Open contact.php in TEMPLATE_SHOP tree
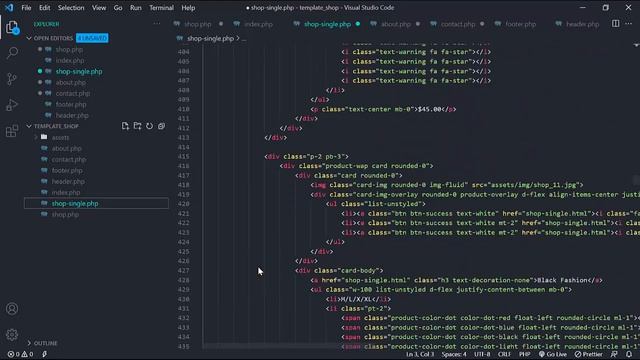 click(69, 160)
